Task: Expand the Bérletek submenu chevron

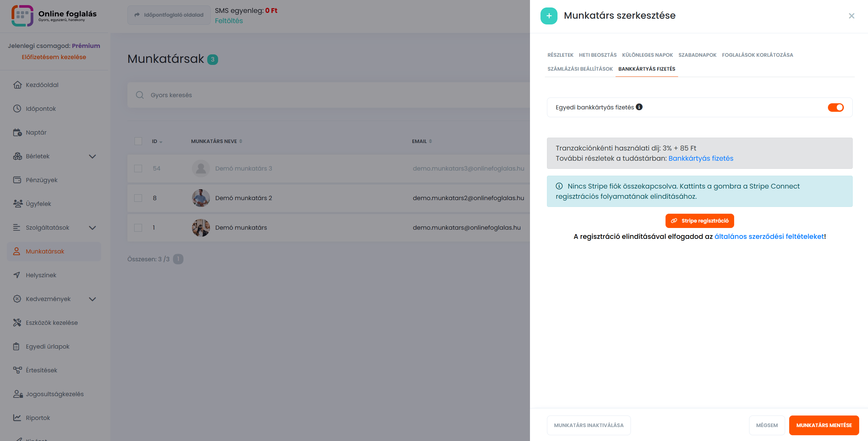Action: 92,156
